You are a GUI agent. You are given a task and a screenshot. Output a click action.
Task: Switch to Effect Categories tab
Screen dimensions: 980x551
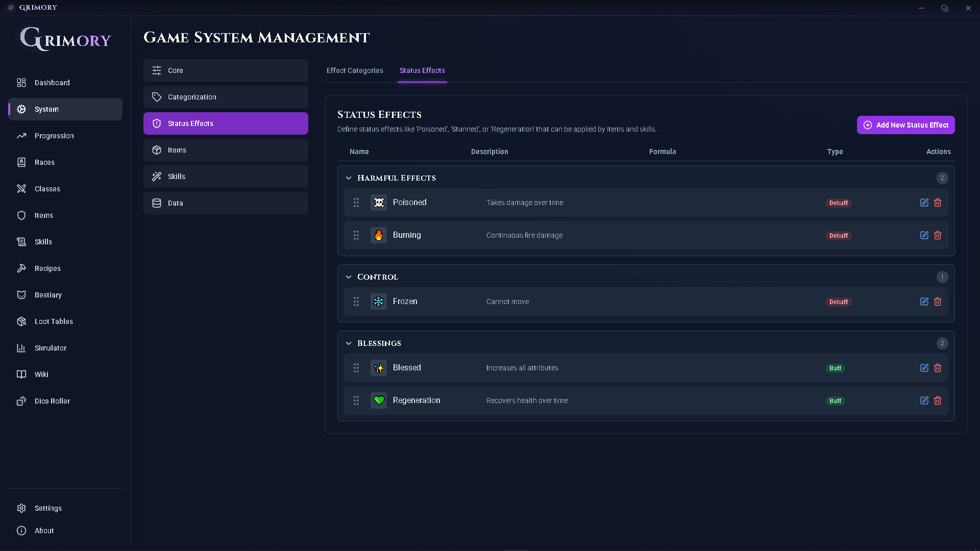pyautogui.click(x=355, y=70)
